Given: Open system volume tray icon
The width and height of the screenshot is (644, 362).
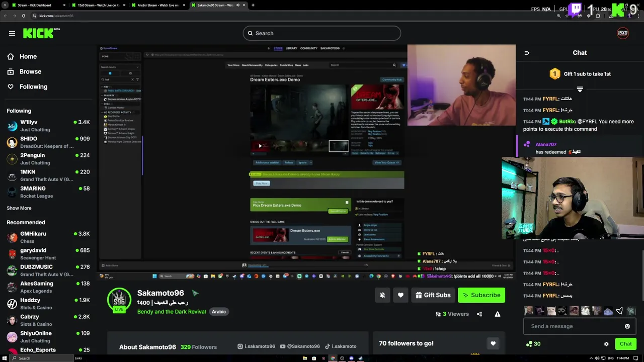Looking at the screenshot, I should (597, 358).
